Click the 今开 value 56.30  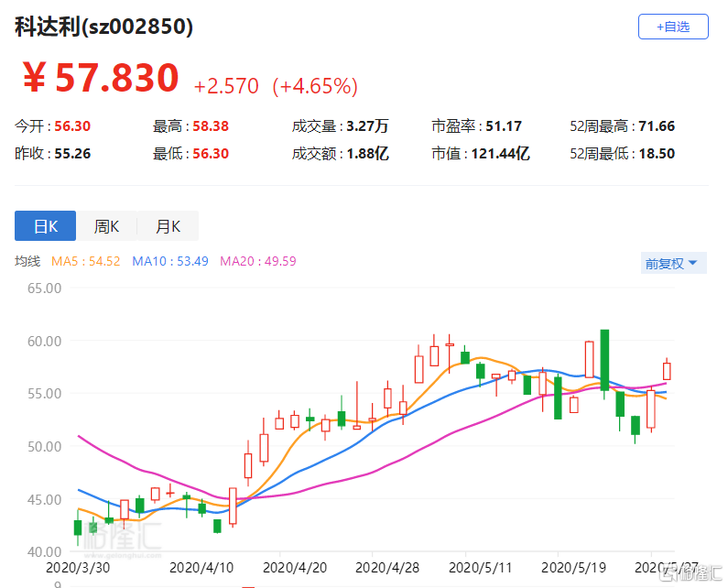coord(72,125)
